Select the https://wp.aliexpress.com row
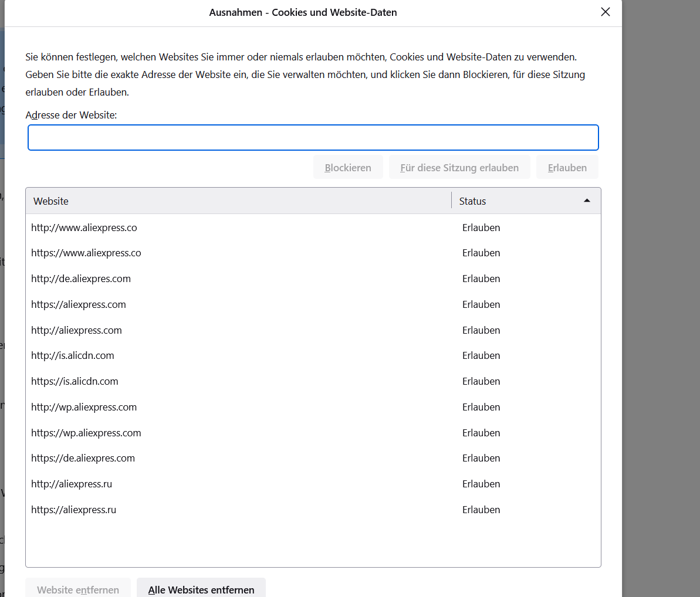The width and height of the screenshot is (700, 597). [x=86, y=433]
